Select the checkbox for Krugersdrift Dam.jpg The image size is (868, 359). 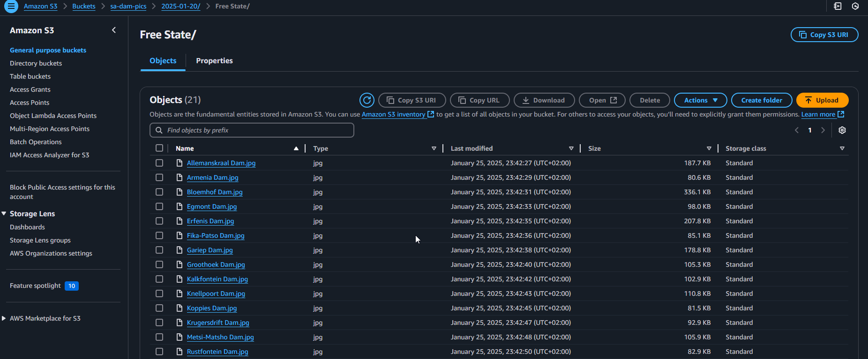point(159,322)
